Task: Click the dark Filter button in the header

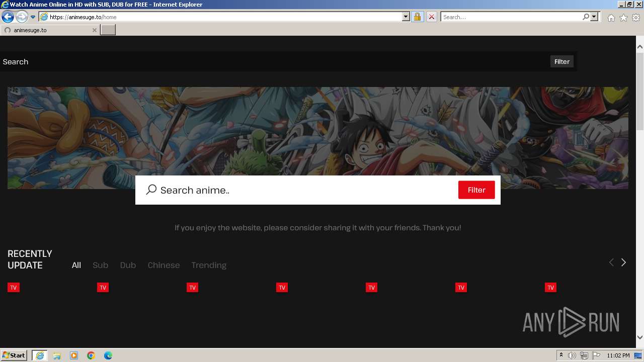Action: coord(561,61)
